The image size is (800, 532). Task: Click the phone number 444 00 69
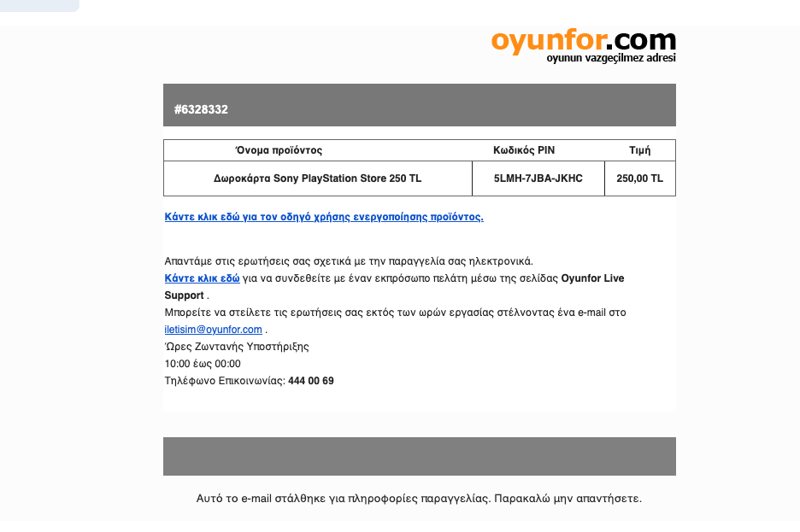pyautogui.click(x=311, y=381)
